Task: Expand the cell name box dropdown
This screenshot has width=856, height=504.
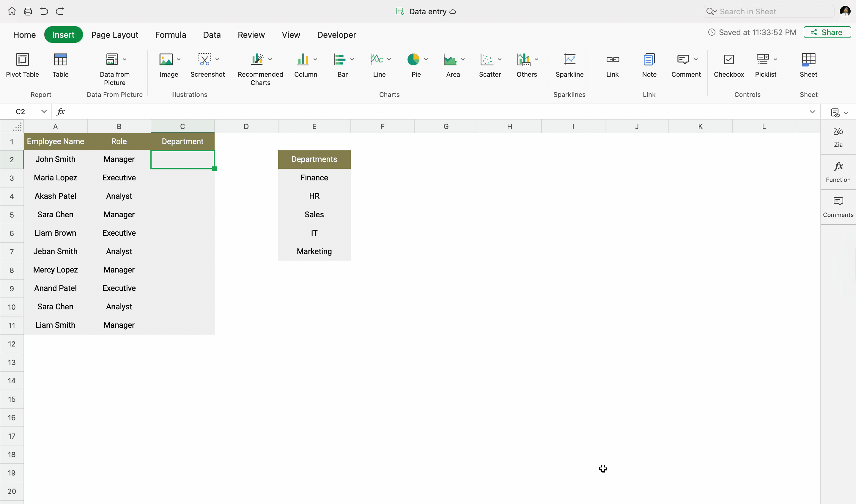Action: (x=44, y=111)
